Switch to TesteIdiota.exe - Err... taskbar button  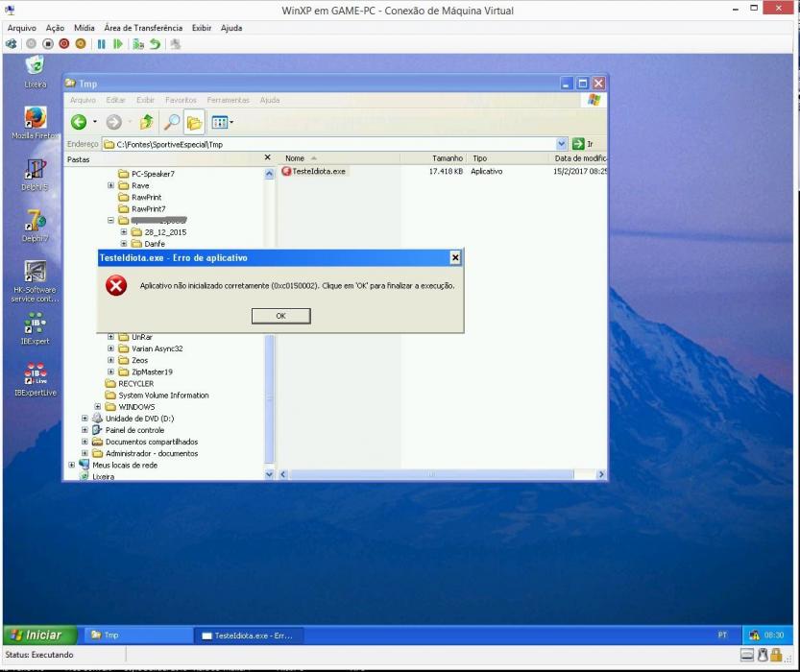click(248, 636)
